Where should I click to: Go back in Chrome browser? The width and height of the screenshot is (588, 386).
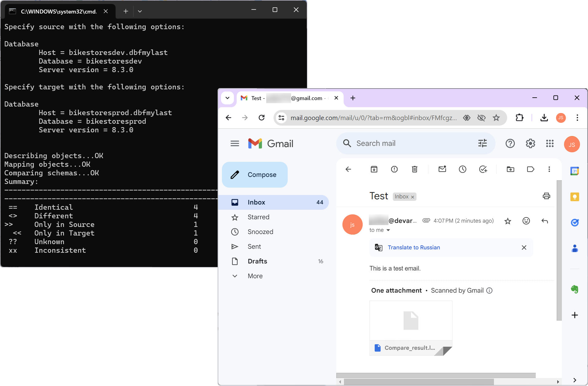(x=228, y=118)
